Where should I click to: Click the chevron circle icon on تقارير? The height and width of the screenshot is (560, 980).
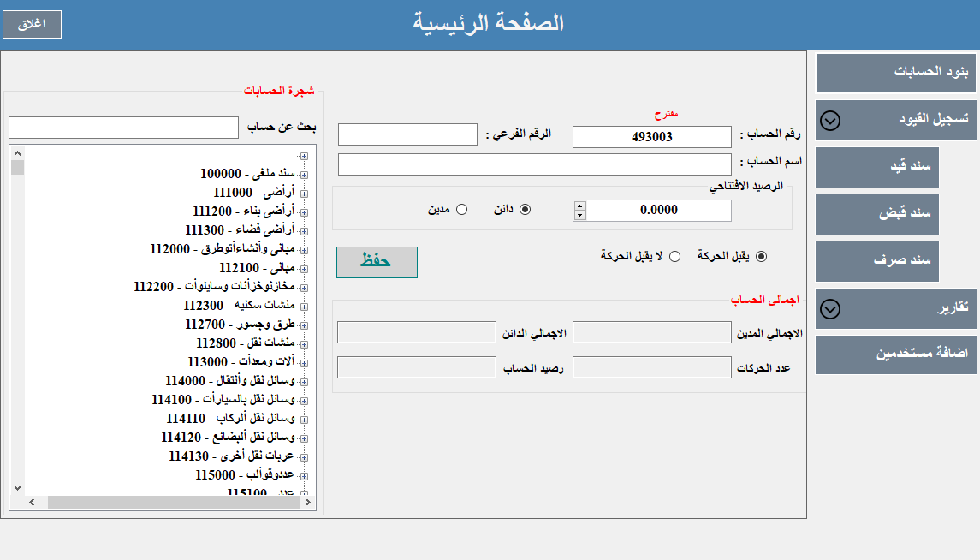830,309
